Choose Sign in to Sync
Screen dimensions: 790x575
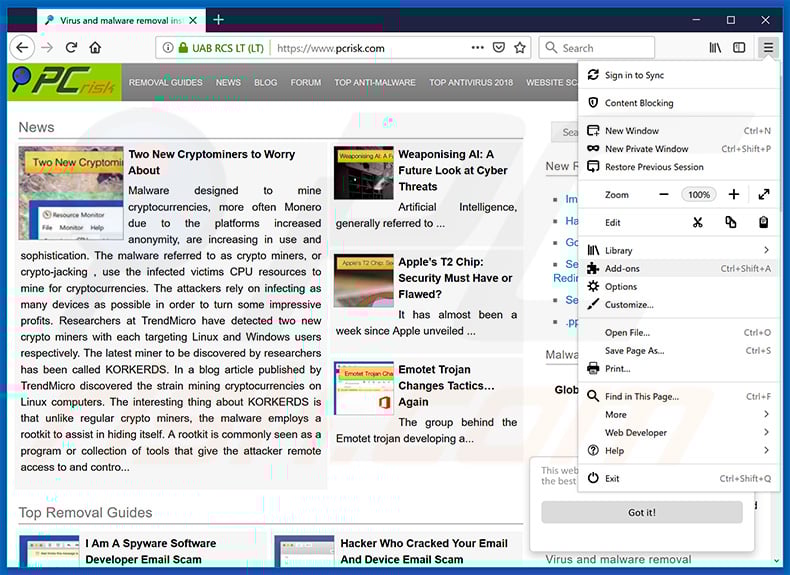tap(678, 75)
